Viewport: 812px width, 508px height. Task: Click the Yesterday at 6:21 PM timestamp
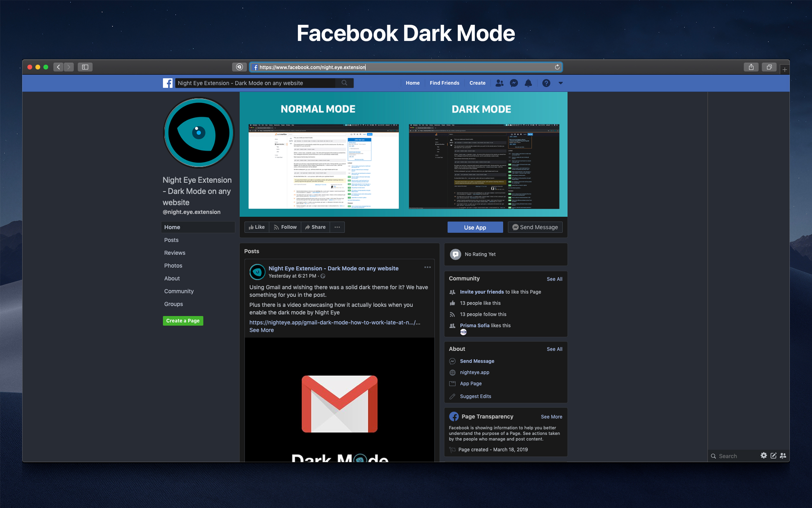[292, 276]
